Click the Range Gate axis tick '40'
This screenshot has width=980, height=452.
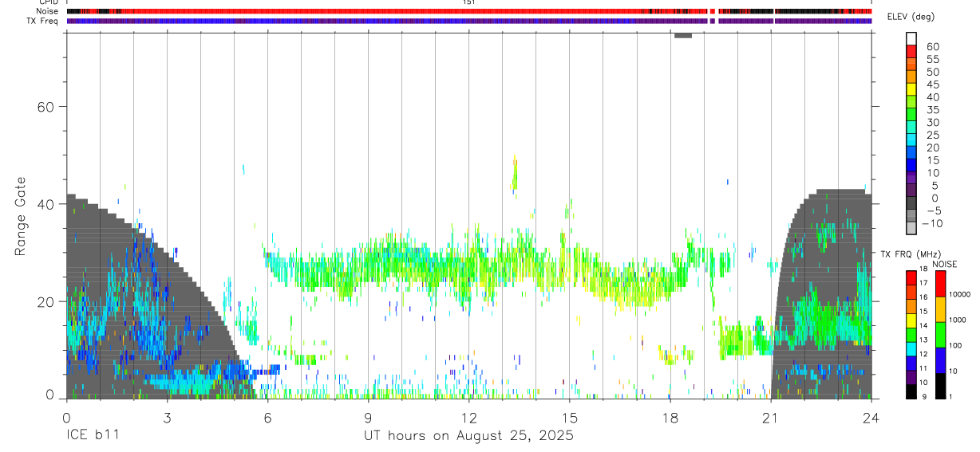coord(45,204)
